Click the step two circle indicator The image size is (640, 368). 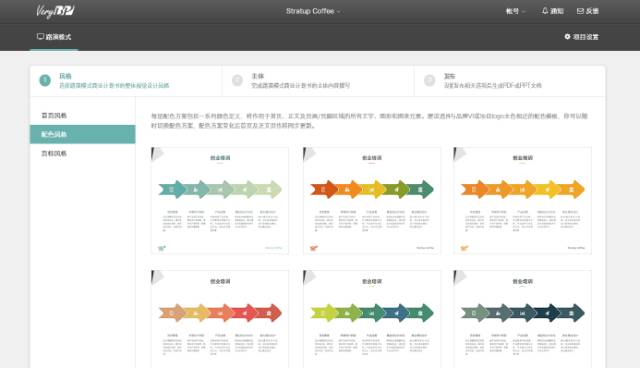237,80
